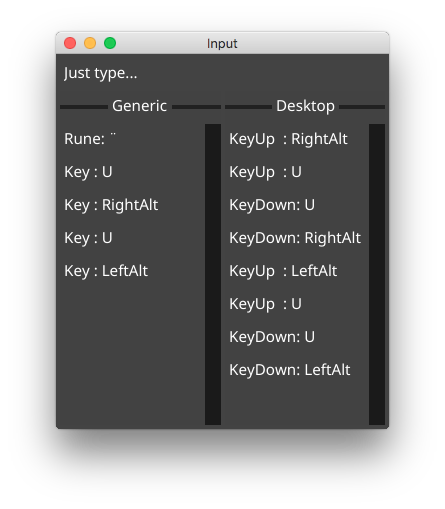Click 'KeyDown: U' row above 'KeyDown: LeftAlt'

(272, 337)
